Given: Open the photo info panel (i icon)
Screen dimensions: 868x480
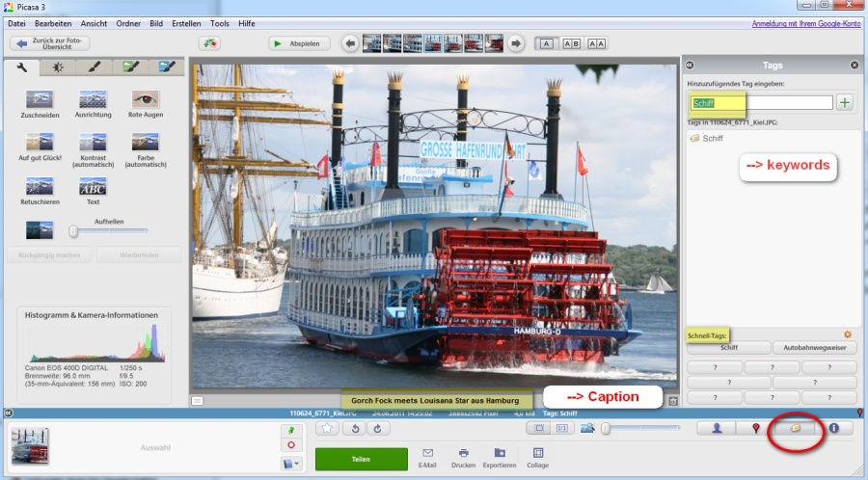Looking at the screenshot, I should point(833,428).
